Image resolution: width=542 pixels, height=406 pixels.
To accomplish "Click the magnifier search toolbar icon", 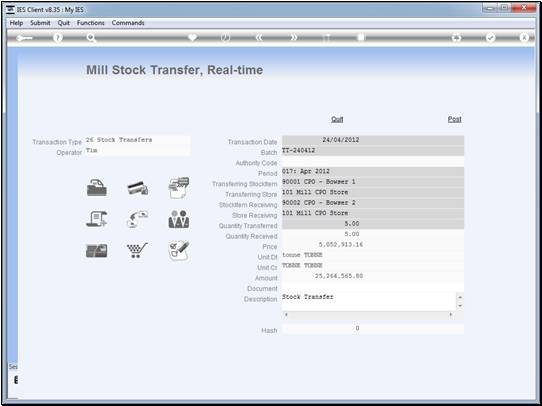I will click(x=91, y=38).
